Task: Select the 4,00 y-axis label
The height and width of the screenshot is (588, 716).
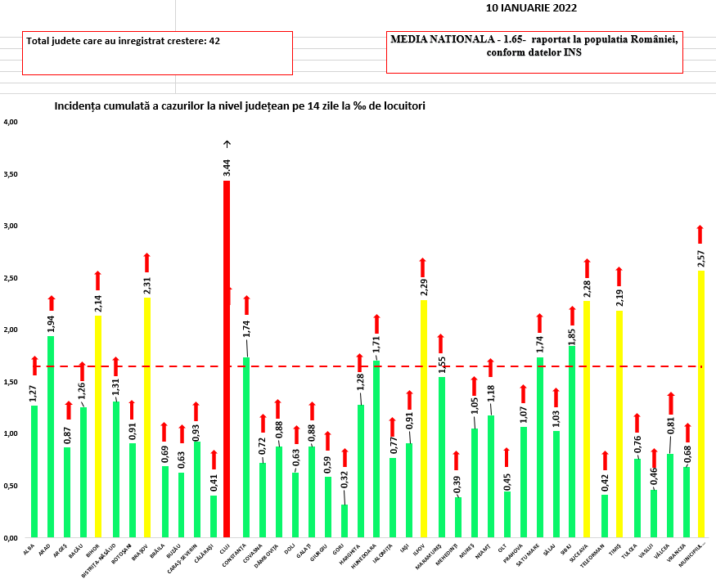Action: pyautogui.click(x=11, y=122)
